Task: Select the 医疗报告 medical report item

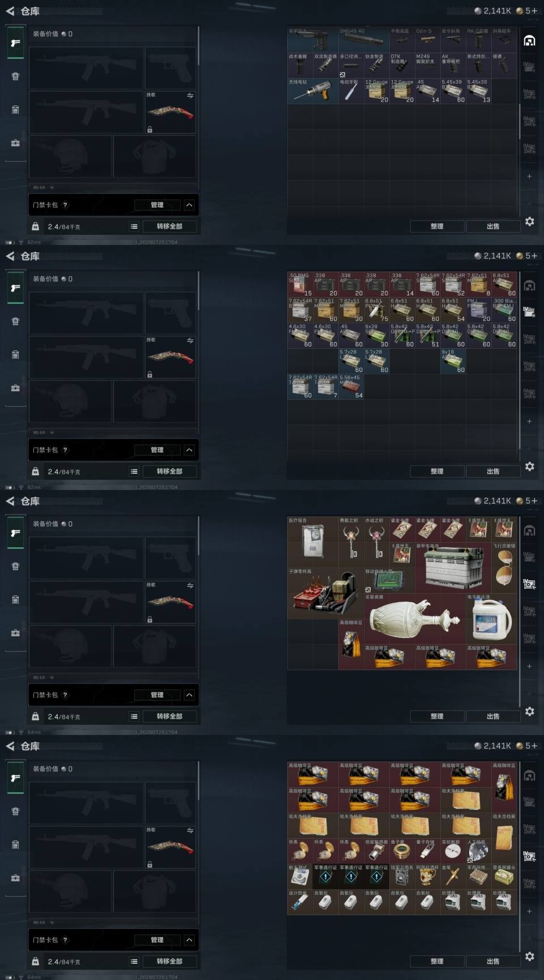Action: pyautogui.click(x=313, y=543)
